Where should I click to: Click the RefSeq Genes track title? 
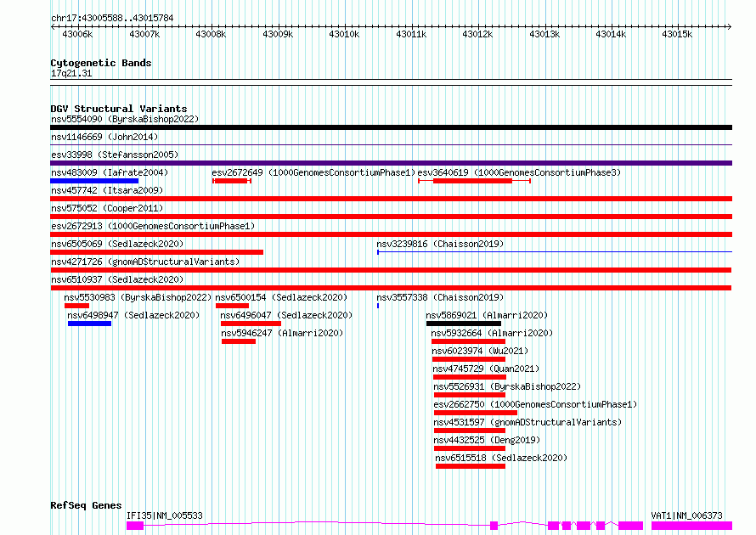tap(86, 505)
